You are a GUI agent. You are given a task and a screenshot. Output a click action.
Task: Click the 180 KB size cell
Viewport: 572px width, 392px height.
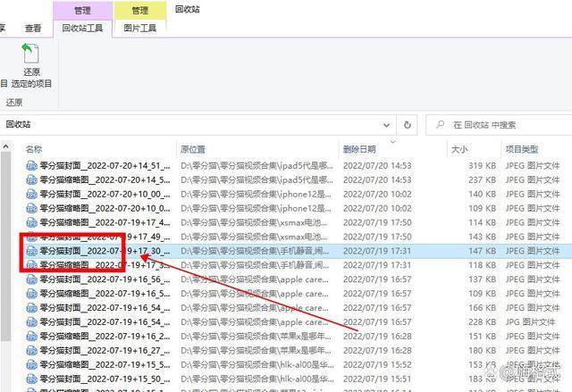tap(482, 350)
